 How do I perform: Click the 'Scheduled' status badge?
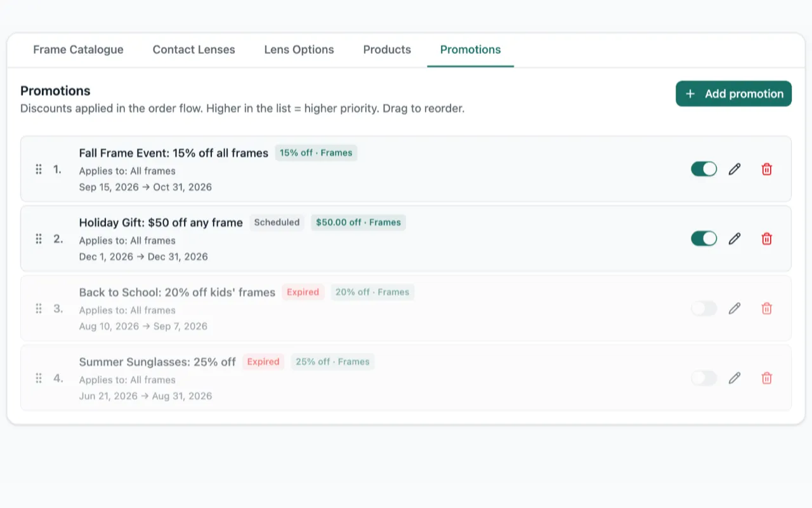pyautogui.click(x=277, y=222)
